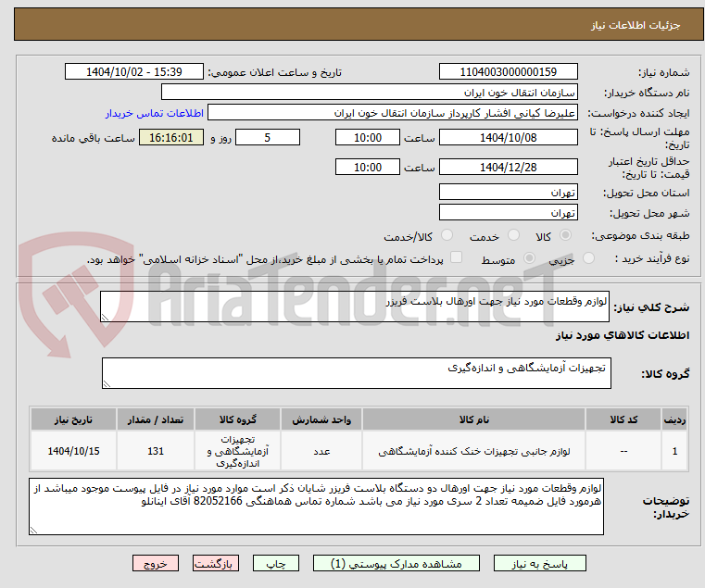
Task: Click the request creator name field
Action: coord(393,113)
